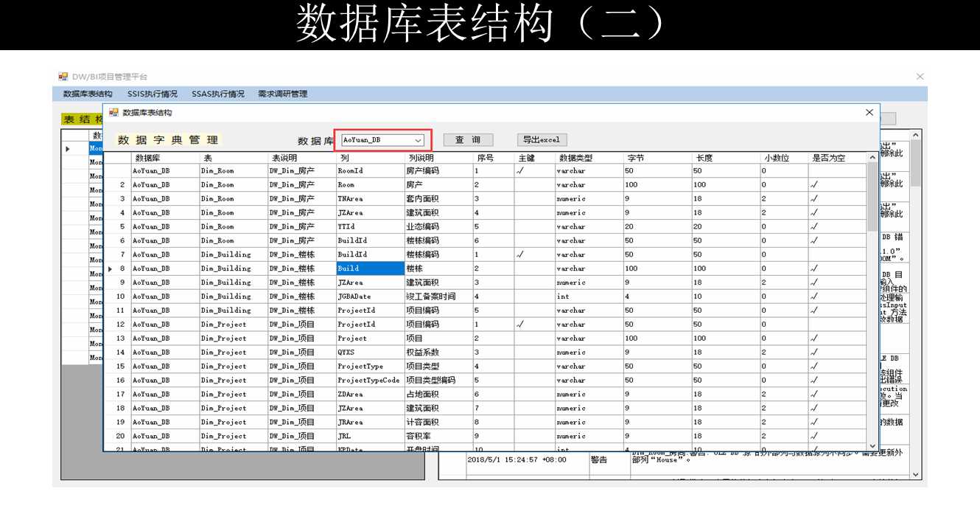Select the 占地面积 cell

pos(438,395)
